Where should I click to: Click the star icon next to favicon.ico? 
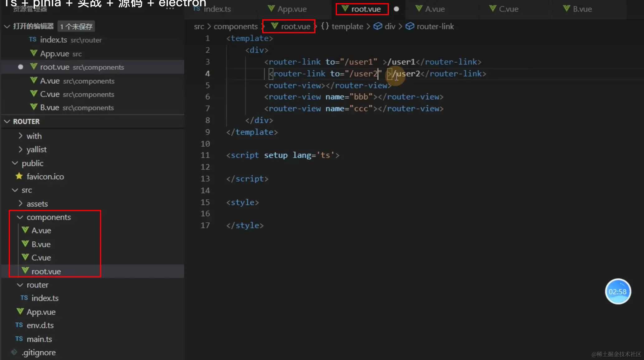pyautogui.click(x=19, y=176)
